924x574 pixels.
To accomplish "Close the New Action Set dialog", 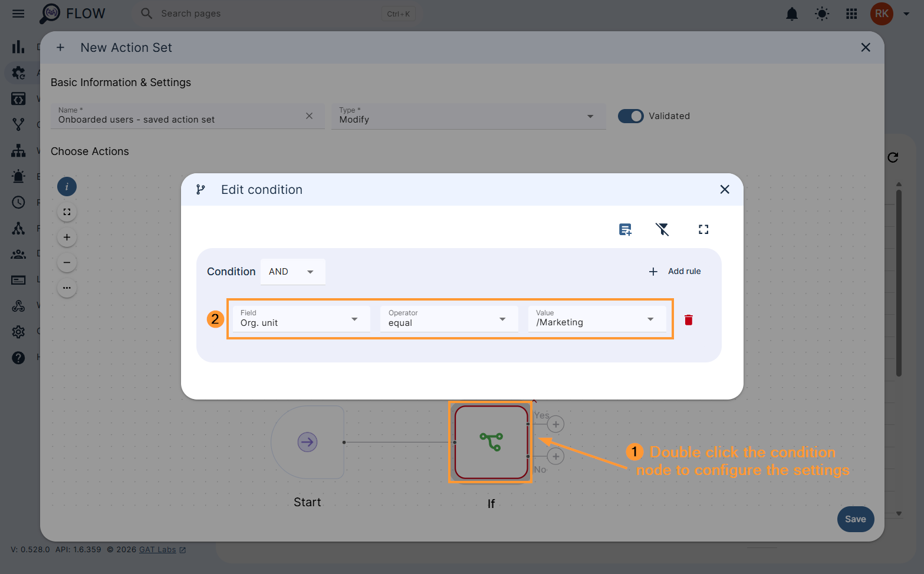I will click(x=866, y=48).
